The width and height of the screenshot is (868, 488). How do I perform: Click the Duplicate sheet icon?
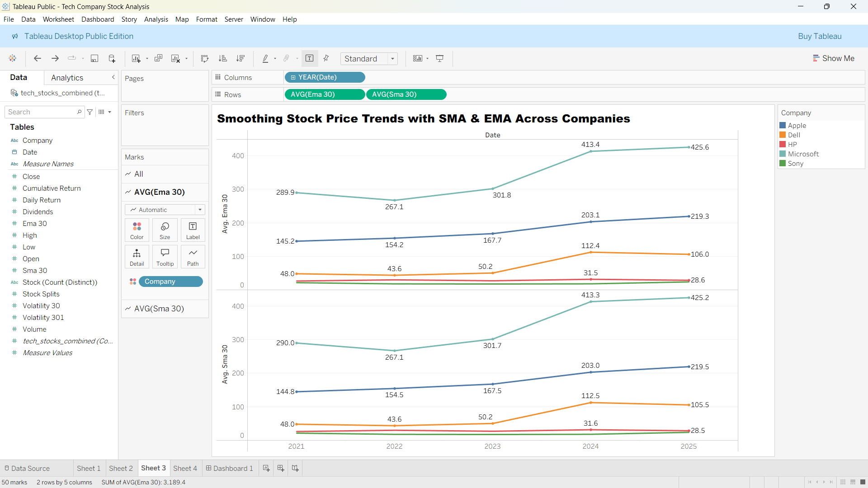[x=158, y=58]
